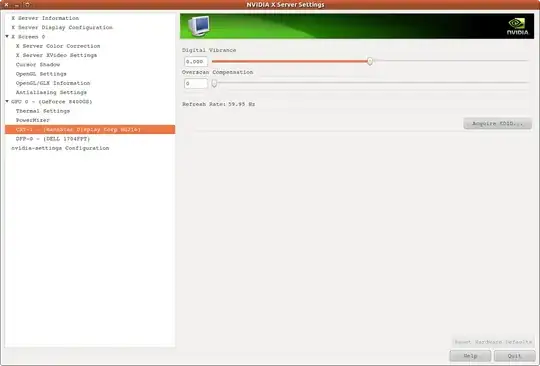The image size is (540, 366).
Task: Select DFP-0 DELL 1704FPT display
Action: click(53, 139)
